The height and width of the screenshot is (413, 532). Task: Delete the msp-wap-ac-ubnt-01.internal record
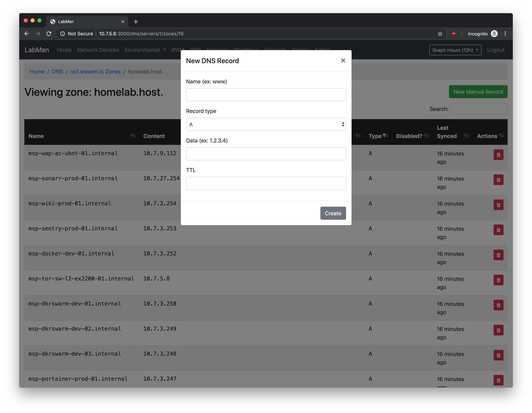(x=498, y=155)
